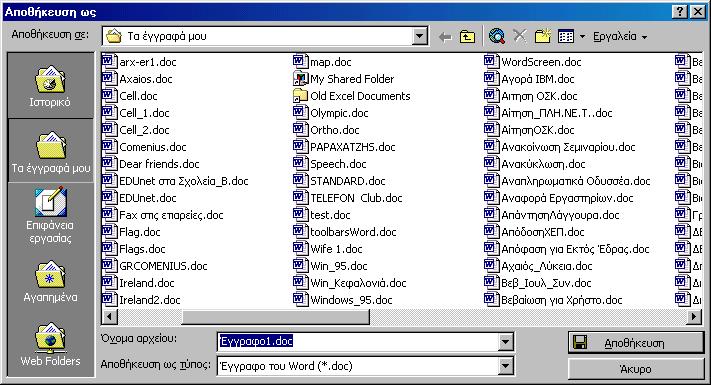The width and height of the screenshot is (711, 385).
Task: Click the My Shared Folder icon
Action: tap(300, 78)
